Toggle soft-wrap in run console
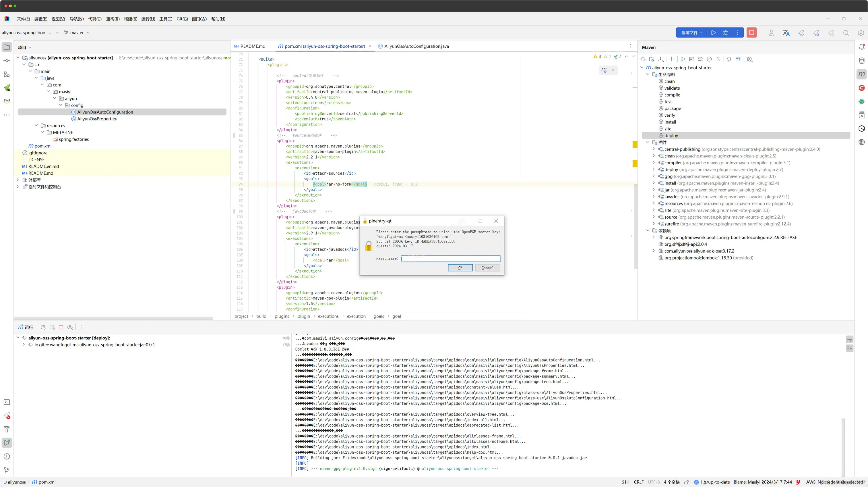This screenshot has width=868, height=487. (849, 339)
